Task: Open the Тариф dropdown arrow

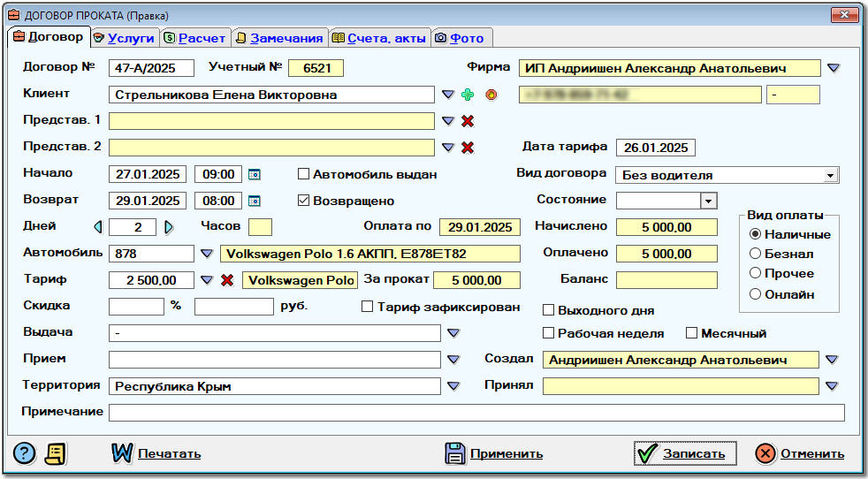Action: [207, 280]
